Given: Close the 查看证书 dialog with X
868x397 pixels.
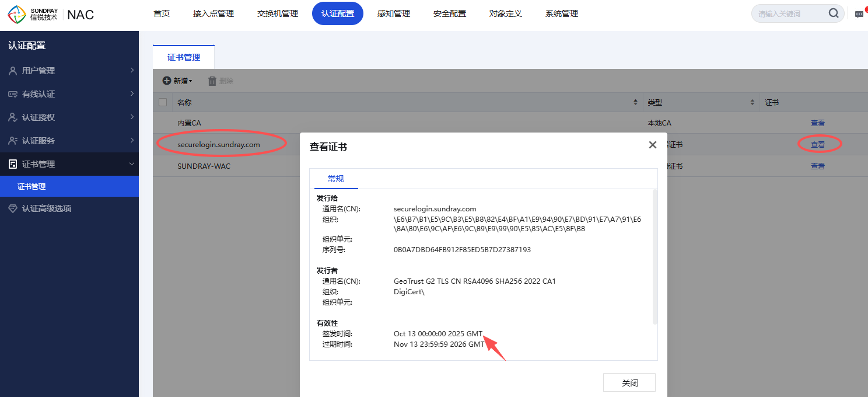Looking at the screenshot, I should click(652, 145).
